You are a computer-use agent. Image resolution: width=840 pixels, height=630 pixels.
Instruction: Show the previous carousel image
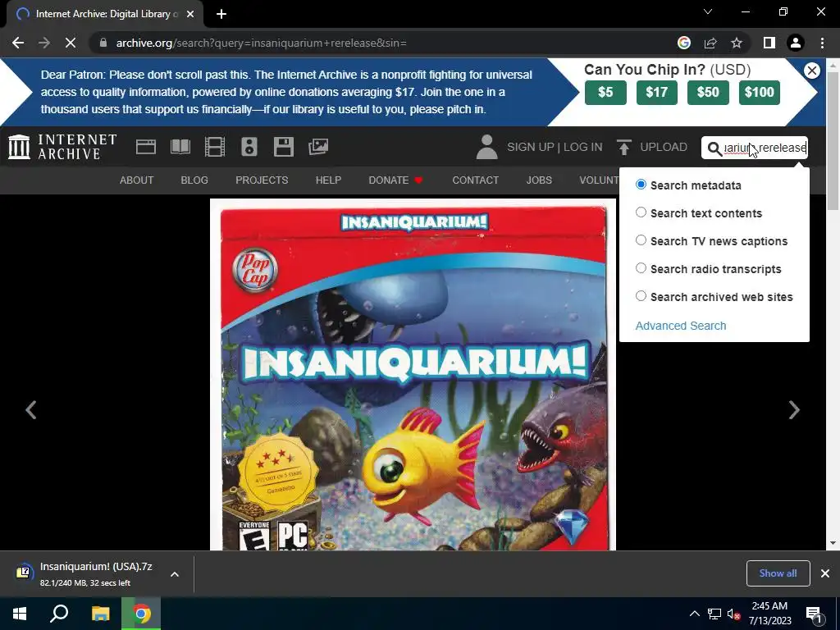coord(31,410)
